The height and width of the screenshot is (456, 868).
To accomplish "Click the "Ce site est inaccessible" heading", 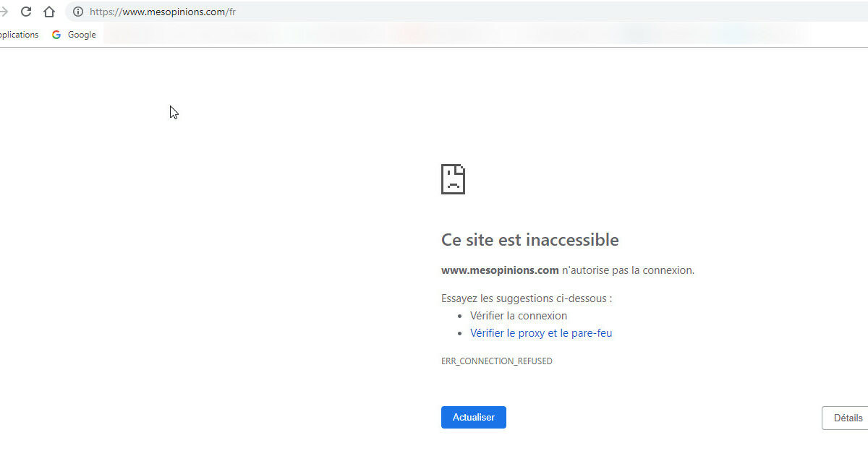I will [529, 239].
